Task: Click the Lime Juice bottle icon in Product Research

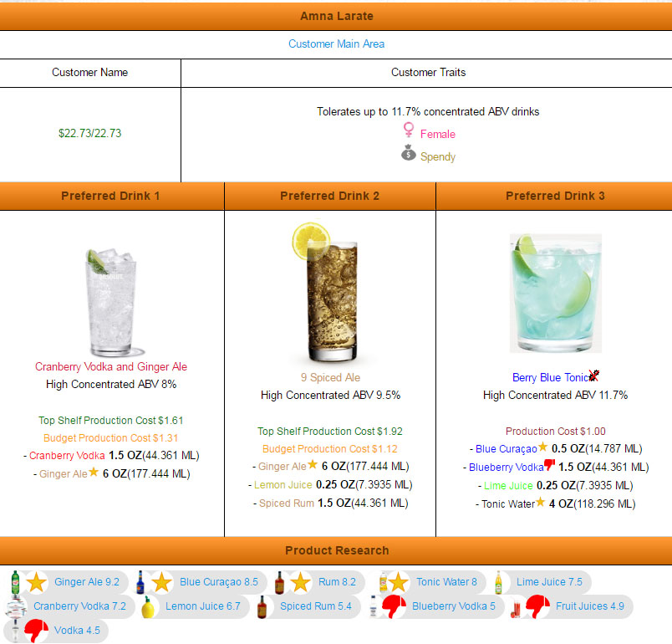Action: pyautogui.click(x=499, y=582)
